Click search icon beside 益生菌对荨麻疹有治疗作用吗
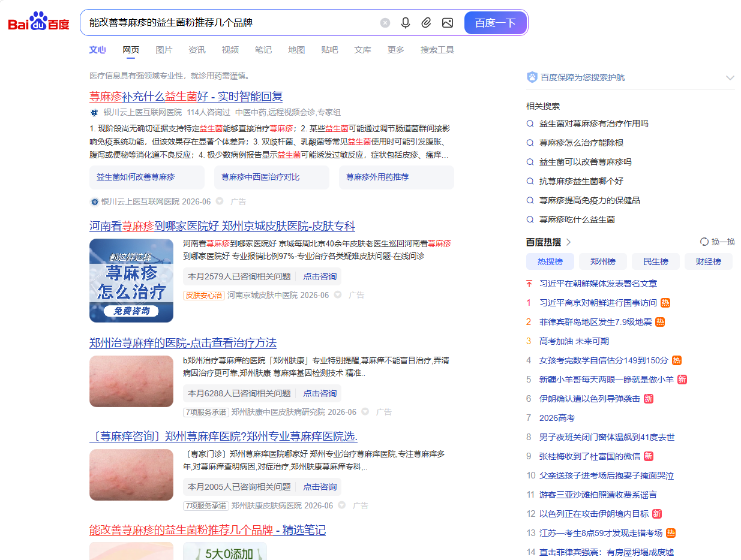 [x=530, y=124]
